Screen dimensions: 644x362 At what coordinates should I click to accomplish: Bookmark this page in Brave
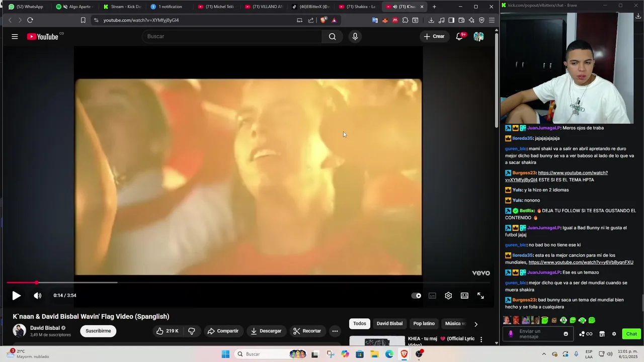[83, 20]
